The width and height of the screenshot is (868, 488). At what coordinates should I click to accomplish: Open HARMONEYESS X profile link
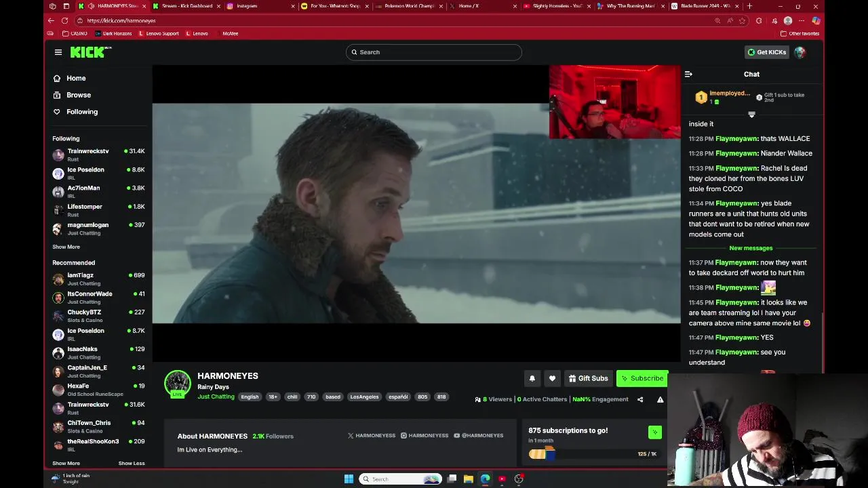pos(372,435)
